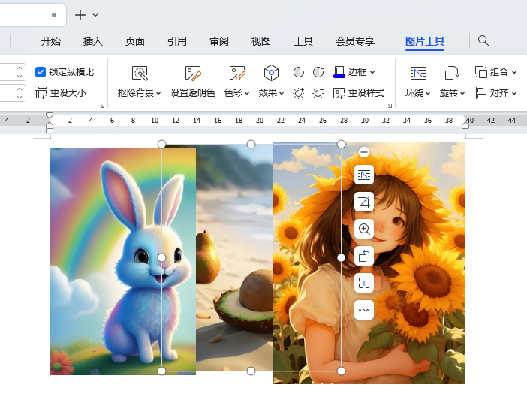Click the search magnifier icon
527x420 pixels.
[x=483, y=41]
